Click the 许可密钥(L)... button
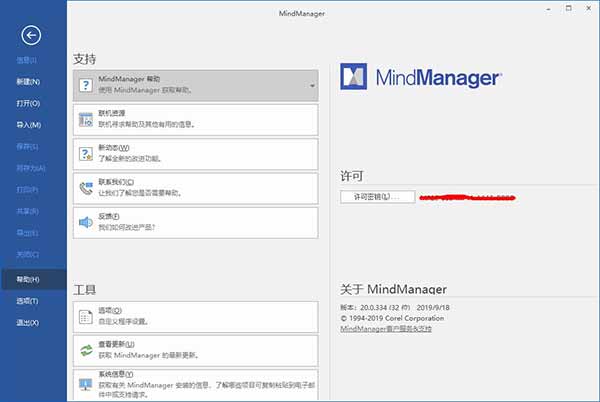The width and height of the screenshot is (600, 402). 377,197
